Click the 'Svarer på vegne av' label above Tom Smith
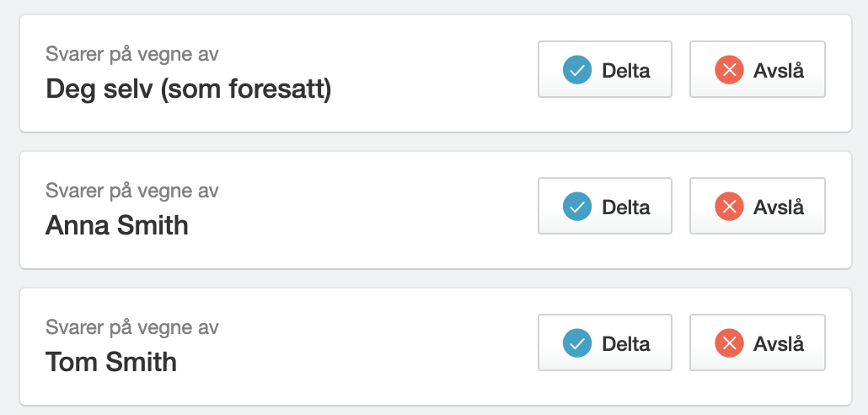 (x=131, y=327)
